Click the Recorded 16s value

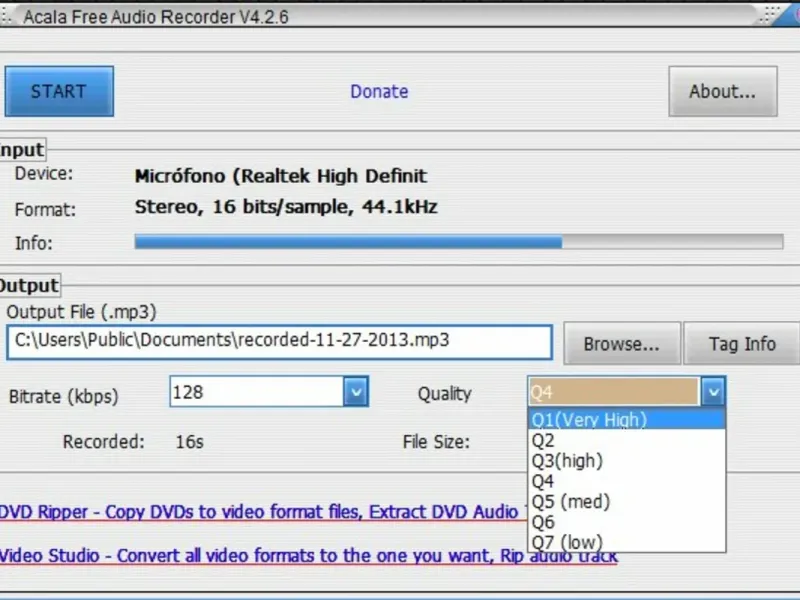[189, 442]
